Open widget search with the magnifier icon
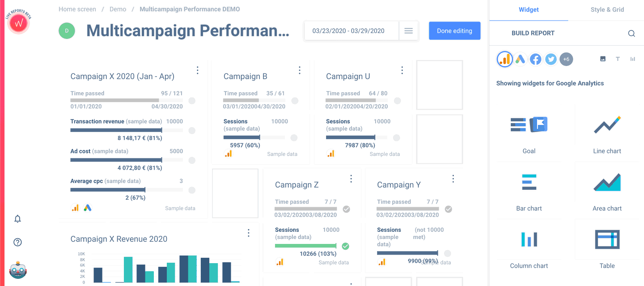The width and height of the screenshot is (644, 286). pyautogui.click(x=631, y=33)
